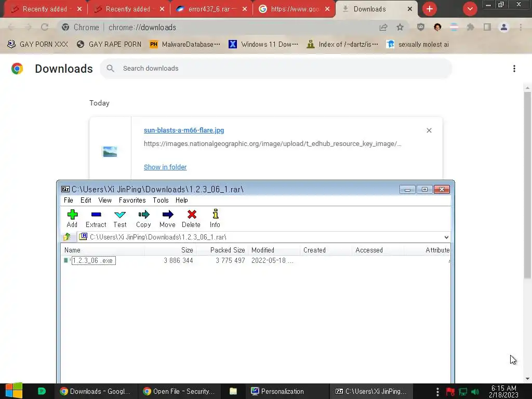Open a new tab with plus button
This screenshot has height=399, width=532.
(x=430, y=9)
